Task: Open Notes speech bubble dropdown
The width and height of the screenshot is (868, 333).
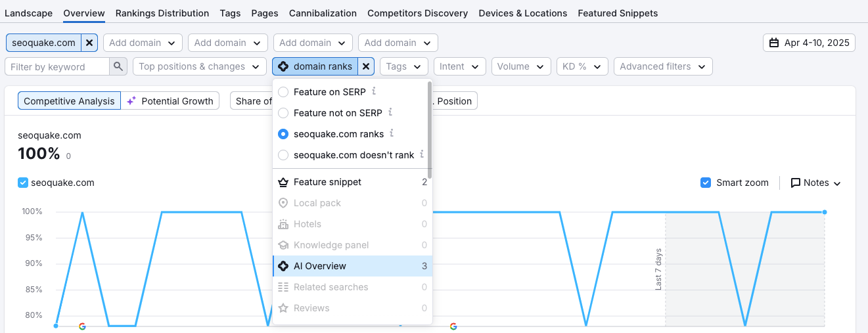Action: click(815, 183)
